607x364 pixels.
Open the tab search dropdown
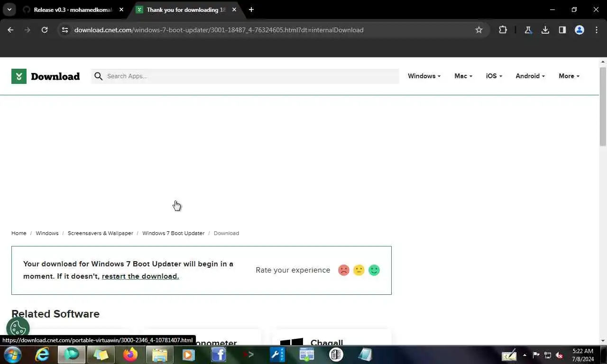coord(9,9)
